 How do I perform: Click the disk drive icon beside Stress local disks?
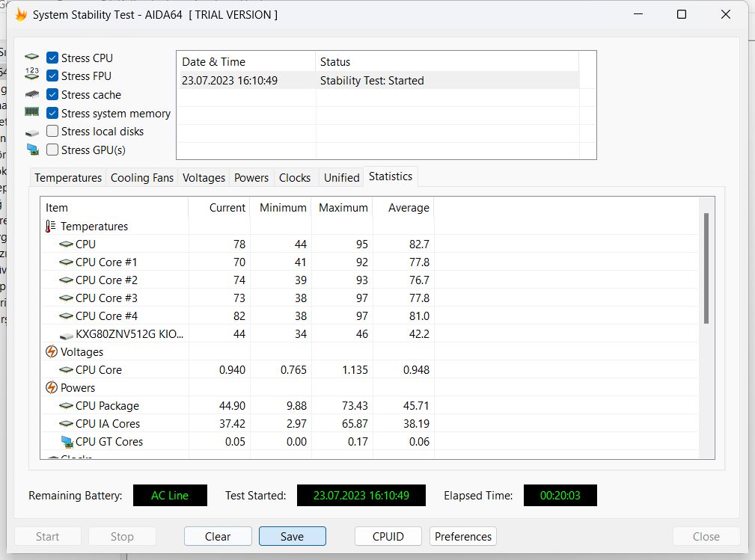point(31,132)
